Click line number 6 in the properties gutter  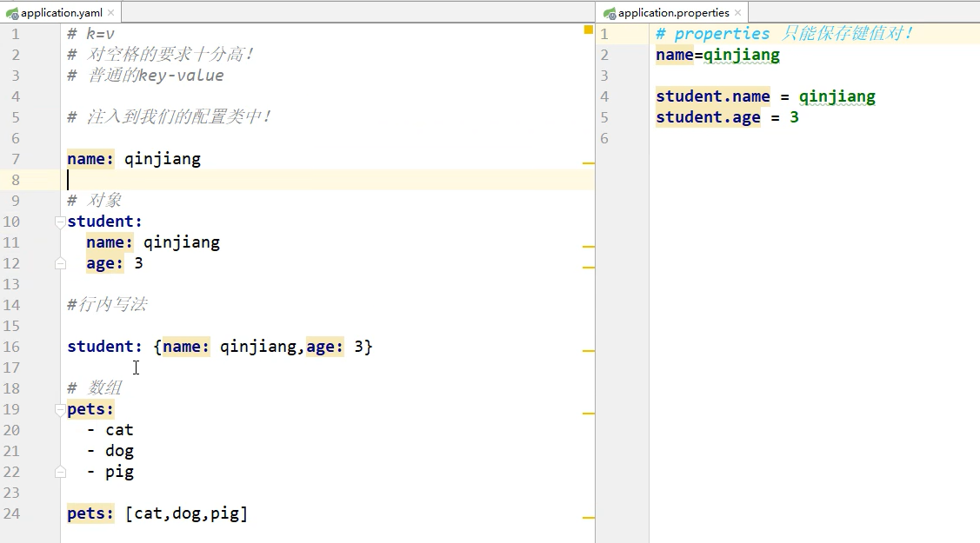pos(604,138)
